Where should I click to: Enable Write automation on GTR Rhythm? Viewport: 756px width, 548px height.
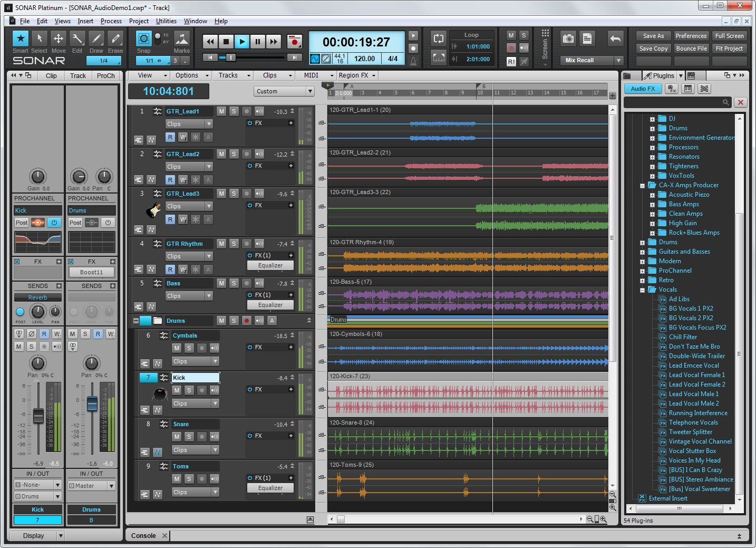(183, 270)
